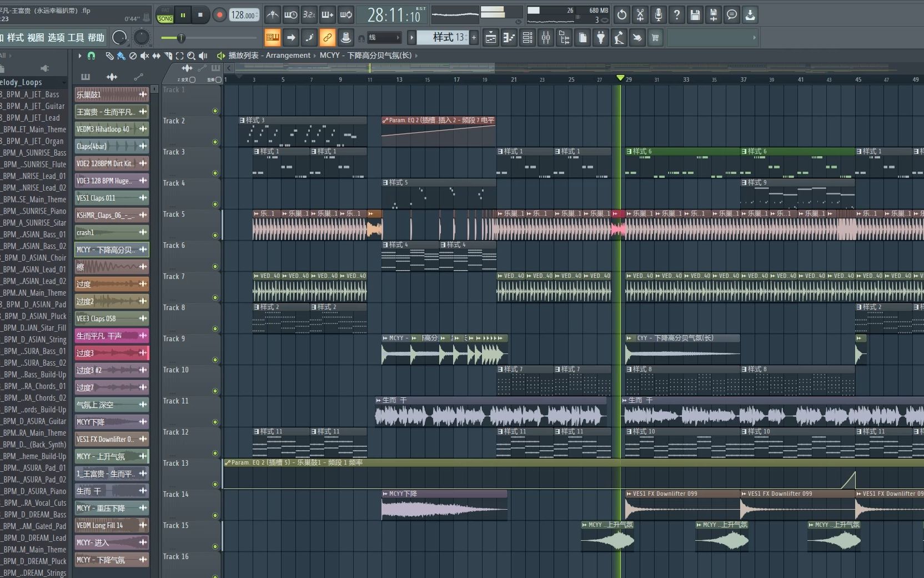Click the master volume knob
Screen dimensions: 924x578
[119, 38]
